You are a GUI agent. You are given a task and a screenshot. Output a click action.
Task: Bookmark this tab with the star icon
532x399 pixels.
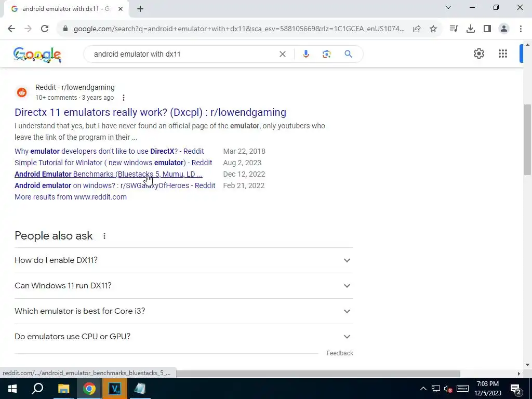[x=433, y=29]
